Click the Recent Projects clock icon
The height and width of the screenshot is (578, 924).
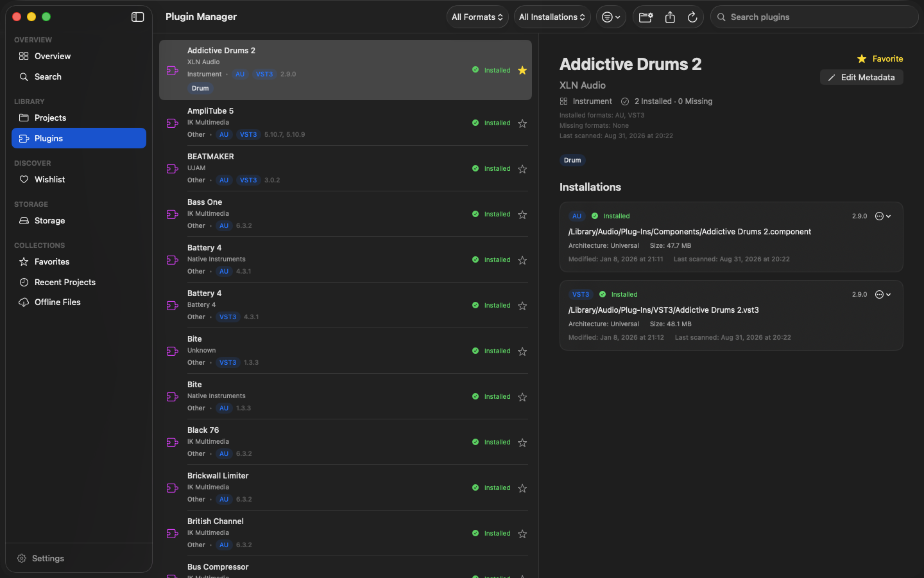24,283
